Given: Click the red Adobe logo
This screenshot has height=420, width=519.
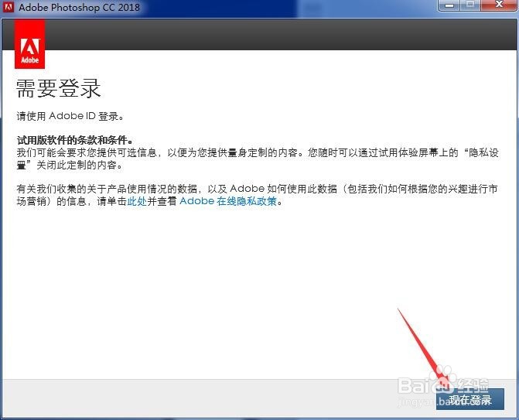Looking at the screenshot, I should point(30,44).
